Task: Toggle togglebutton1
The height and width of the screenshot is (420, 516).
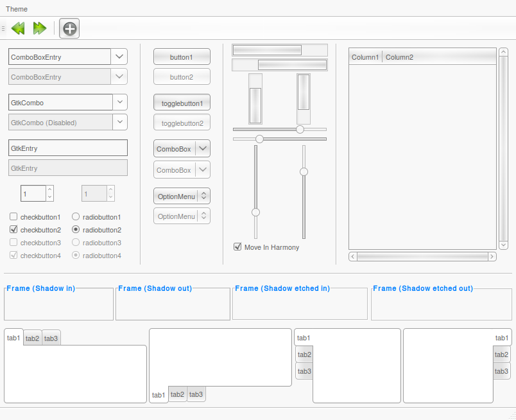Action: pos(182,103)
